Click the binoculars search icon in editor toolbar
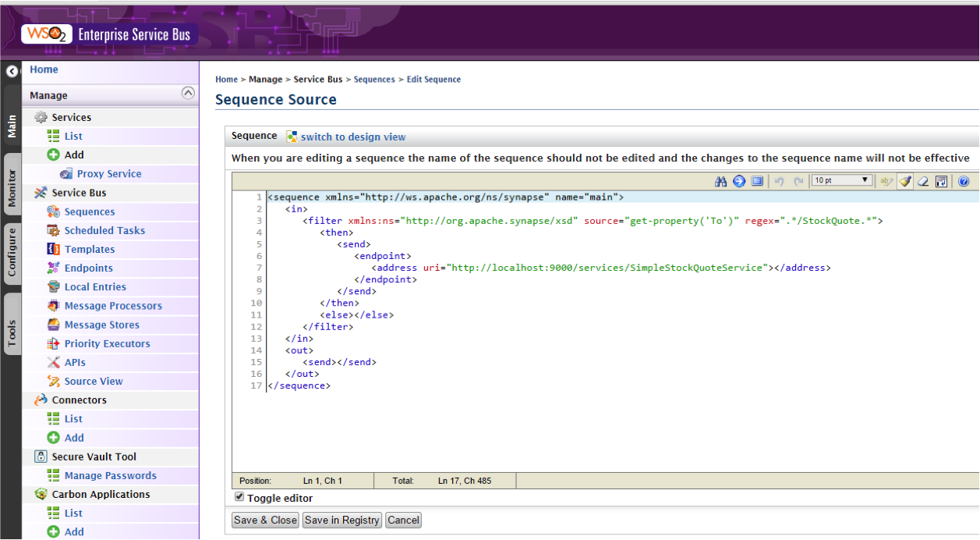The height and width of the screenshot is (540, 980). (720, 181)
